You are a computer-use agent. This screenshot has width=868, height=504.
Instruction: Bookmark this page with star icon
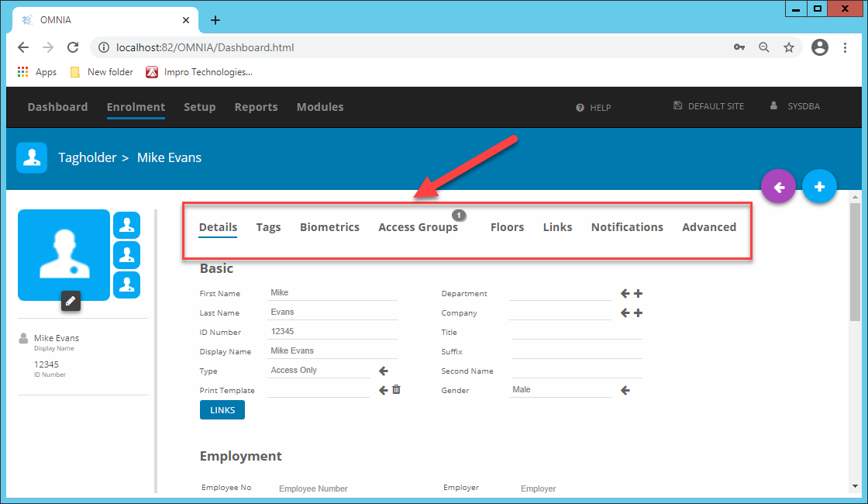(x=789, y=47)
